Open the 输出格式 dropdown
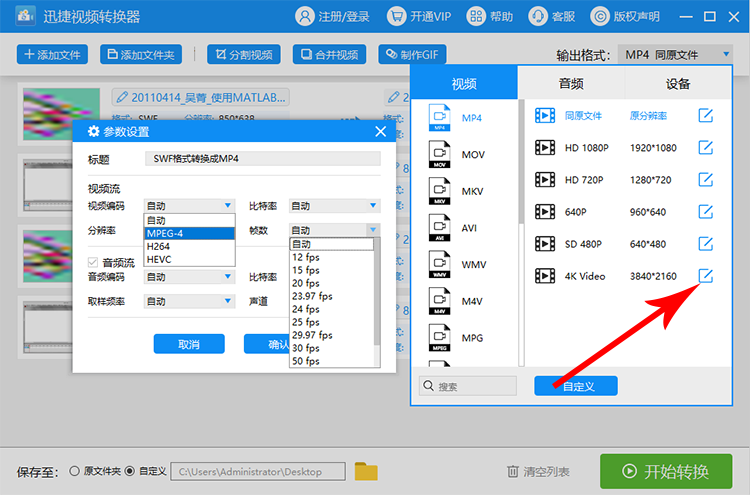Screen dimensions: 750x495 click(x=675, y=55)
